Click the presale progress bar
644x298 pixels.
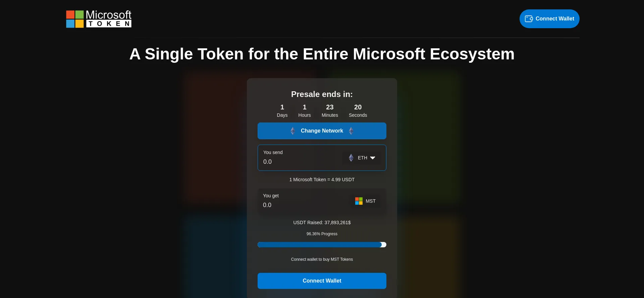click(322, 245)
